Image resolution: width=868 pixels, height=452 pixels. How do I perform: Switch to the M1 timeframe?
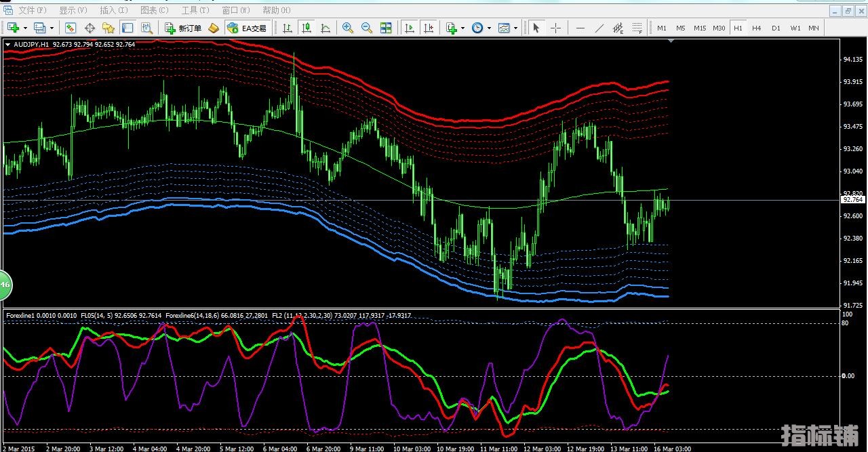click(x=662, y=28)
